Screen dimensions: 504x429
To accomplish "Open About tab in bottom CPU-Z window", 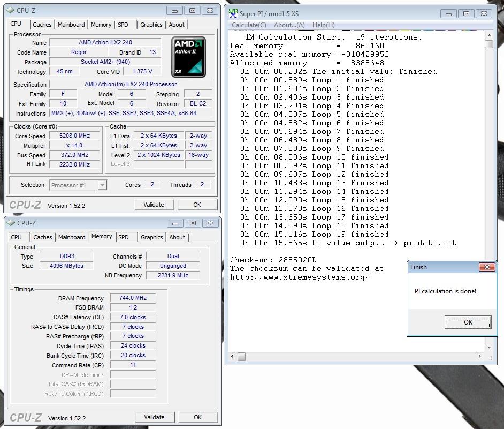I will click(x=177, y=237).
